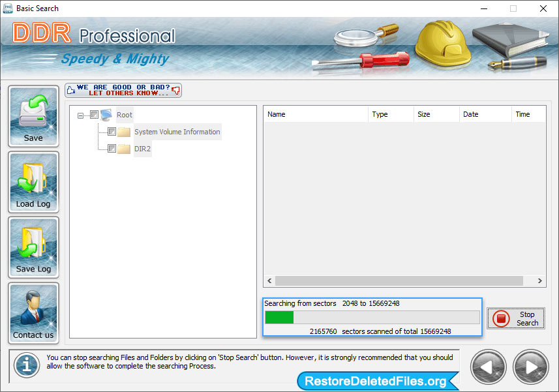Viewport: 559px width, 392px height.
Task: Click the Save Log folder button
Action: [x=33, y=247]
